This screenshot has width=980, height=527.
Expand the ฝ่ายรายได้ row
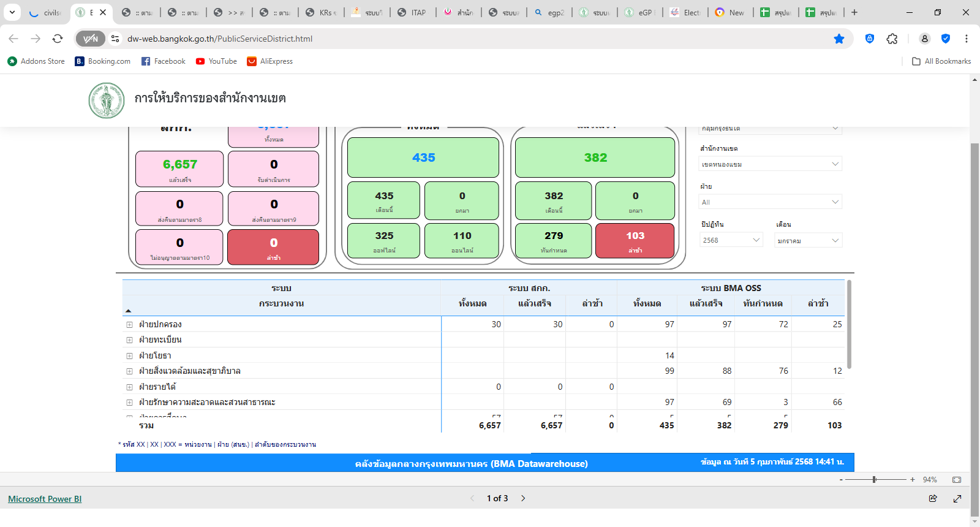point(130,387)
